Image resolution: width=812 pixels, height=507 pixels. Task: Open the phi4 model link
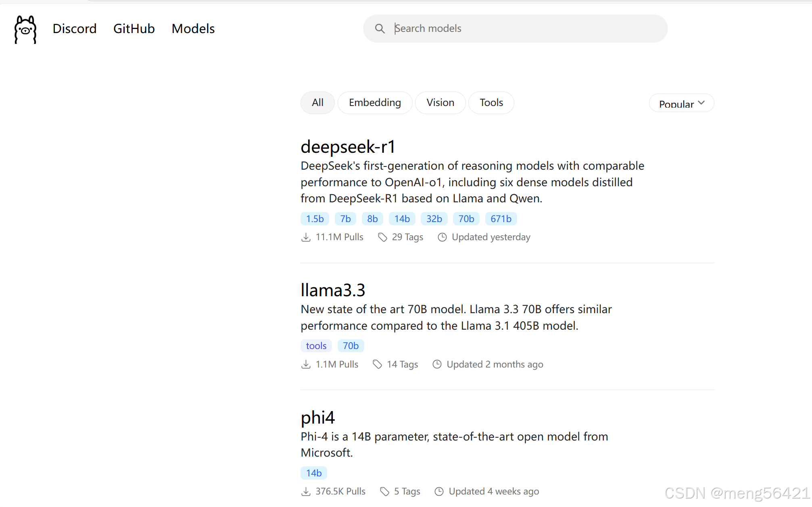pyautogui.click(x=317, y=418)
